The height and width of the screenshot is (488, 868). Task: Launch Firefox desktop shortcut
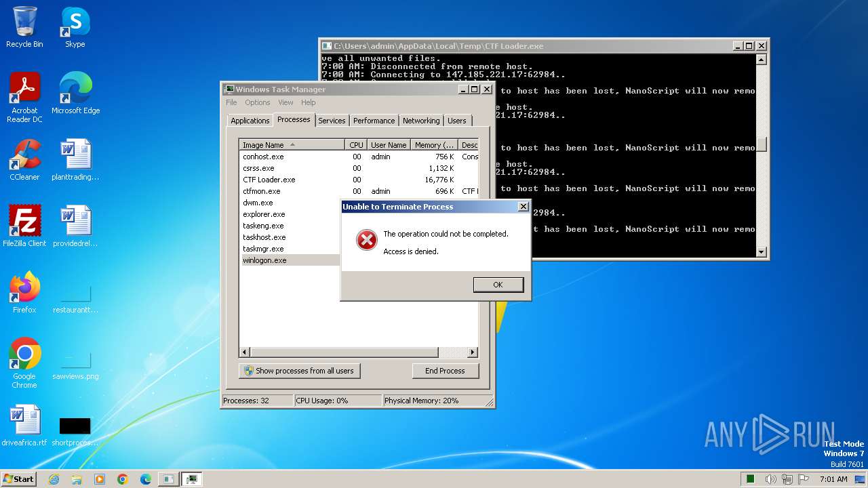pyautogui.click(x=24, y=292)
